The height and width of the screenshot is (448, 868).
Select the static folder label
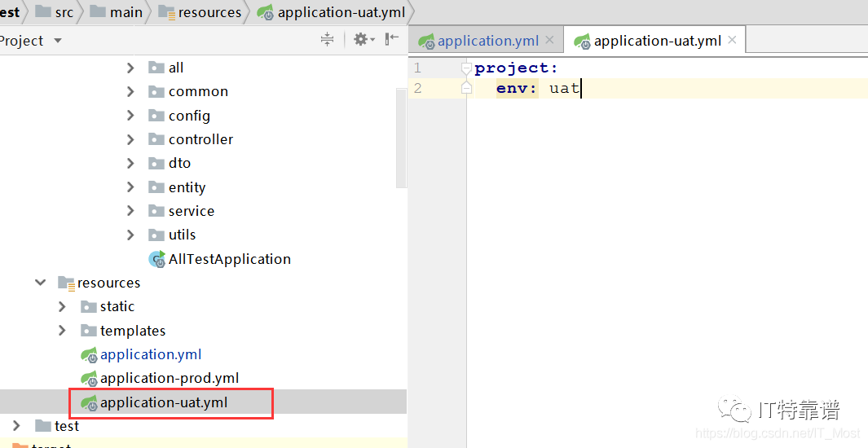[x=117, y=306]
